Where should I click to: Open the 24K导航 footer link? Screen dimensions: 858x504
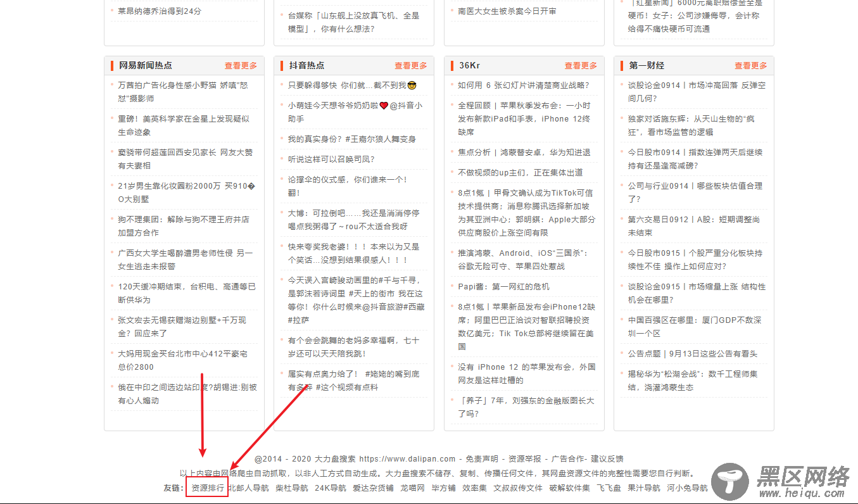coord(331,488)
